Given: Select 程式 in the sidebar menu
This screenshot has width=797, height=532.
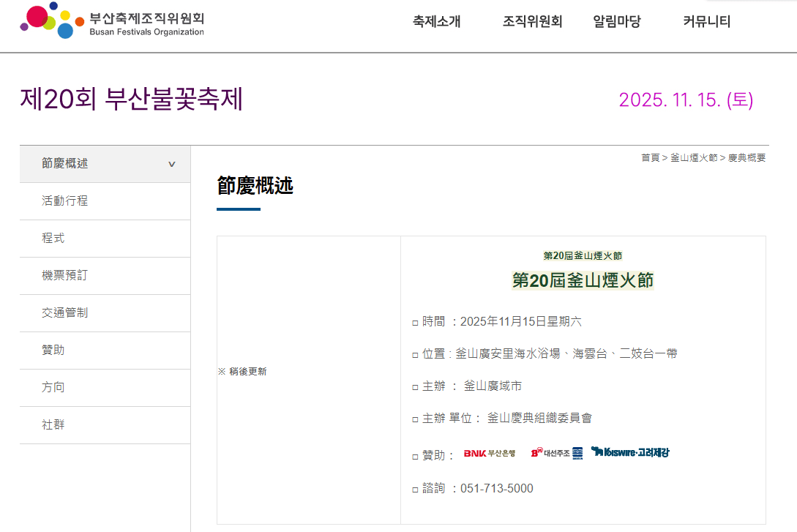Looking at the screenshot, I should (x=53, y=238).
